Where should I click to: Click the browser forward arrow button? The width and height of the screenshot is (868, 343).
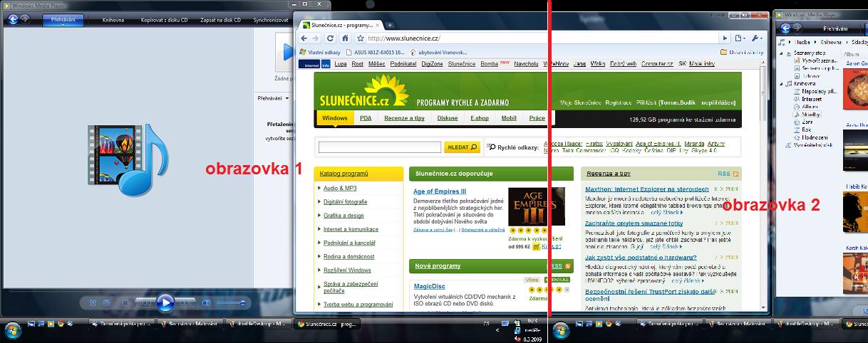coord(316,38)
